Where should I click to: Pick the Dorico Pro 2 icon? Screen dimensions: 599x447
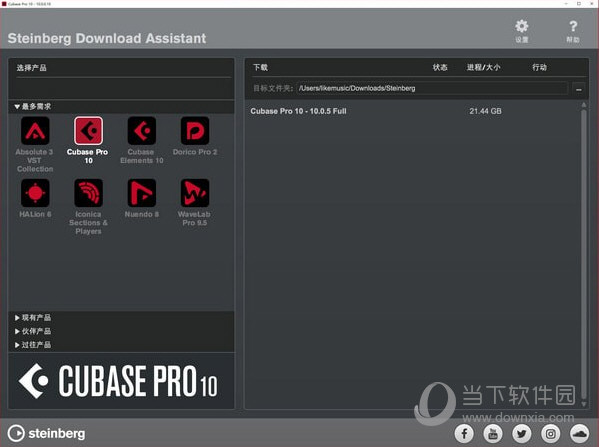tap(195, 131)
